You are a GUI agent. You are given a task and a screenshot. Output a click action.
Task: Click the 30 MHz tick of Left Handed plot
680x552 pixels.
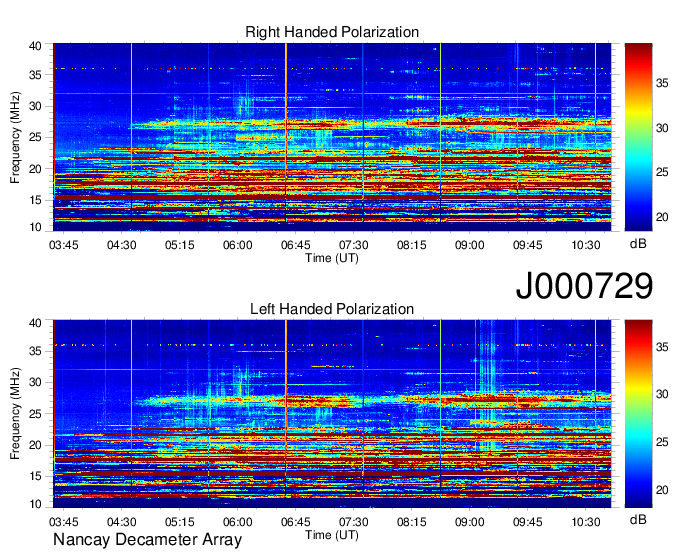(36, 382)
